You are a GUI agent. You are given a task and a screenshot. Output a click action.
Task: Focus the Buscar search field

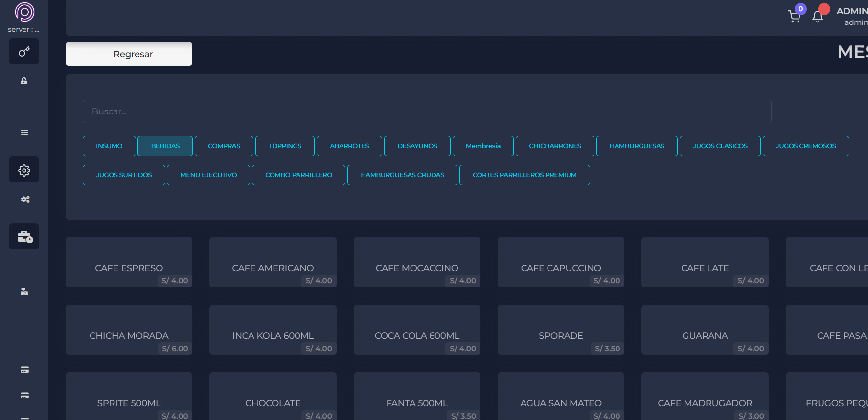(x=427, y=111)
